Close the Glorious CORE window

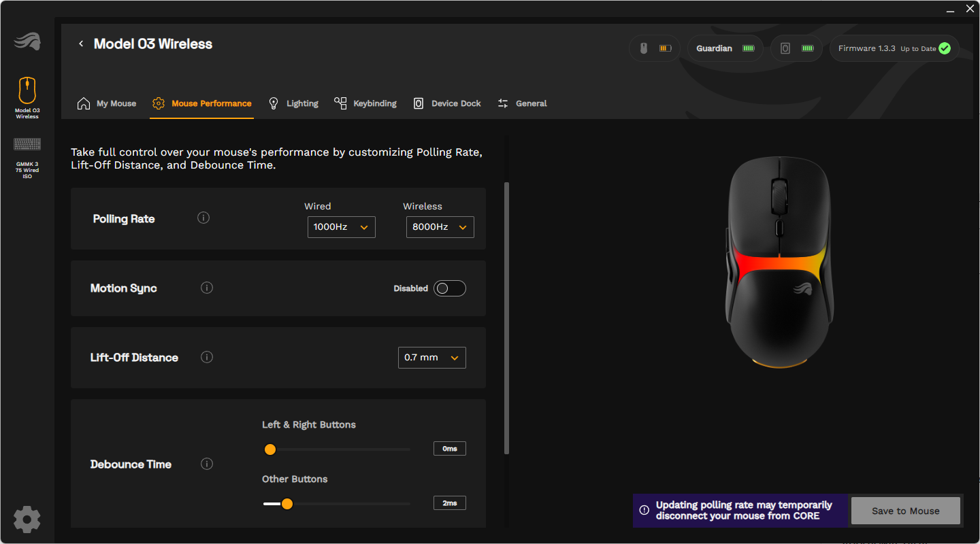(970, 8)
